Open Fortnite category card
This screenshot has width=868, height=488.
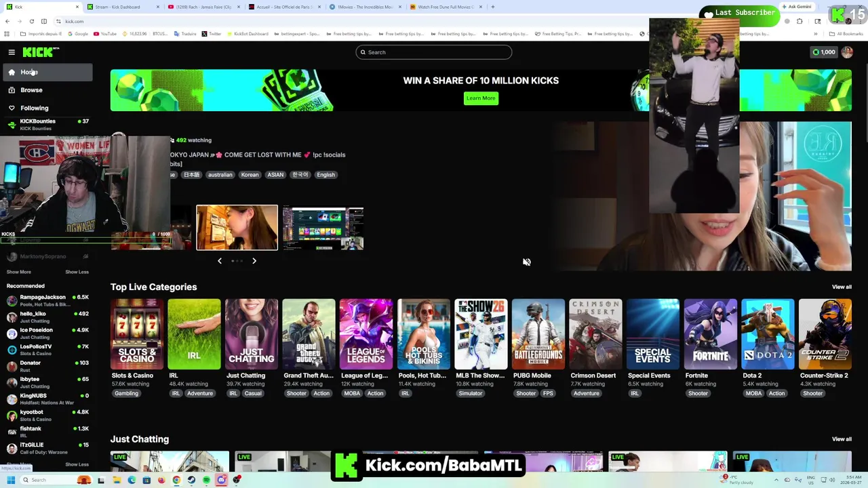[x=710, y=334]
